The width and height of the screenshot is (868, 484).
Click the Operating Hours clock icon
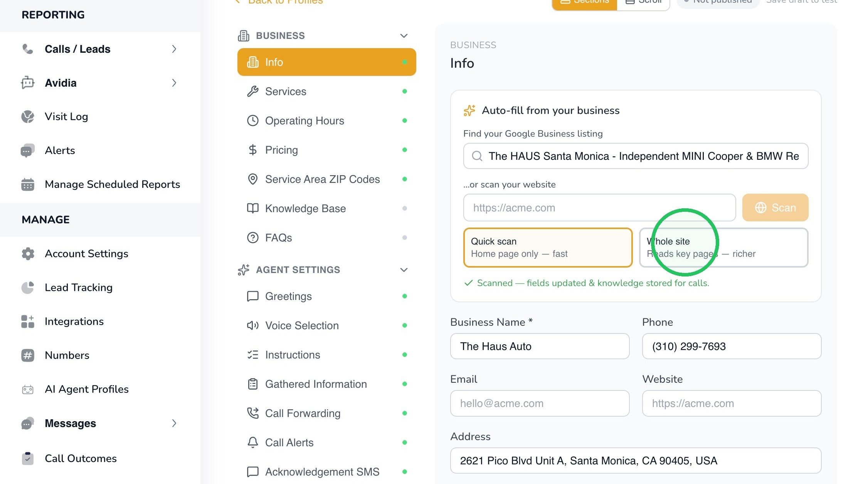[252, 121]
